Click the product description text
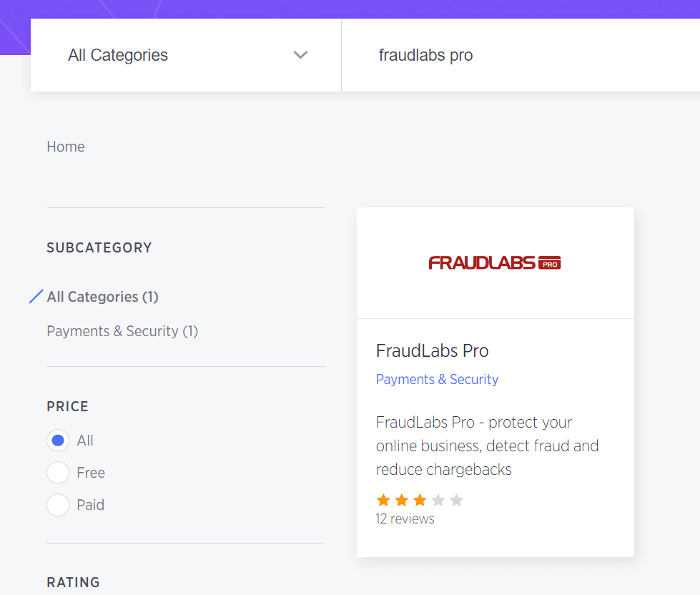 (x=487, y=445)
